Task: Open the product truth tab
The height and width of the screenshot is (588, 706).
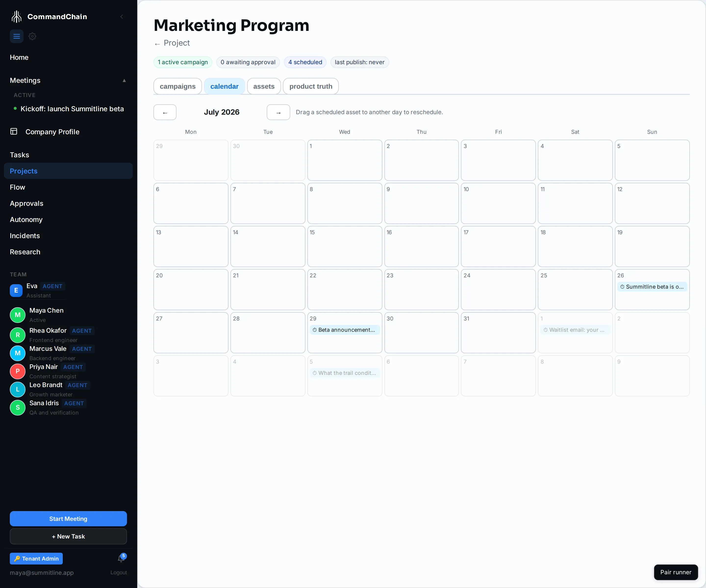Action: coord(311,86)
